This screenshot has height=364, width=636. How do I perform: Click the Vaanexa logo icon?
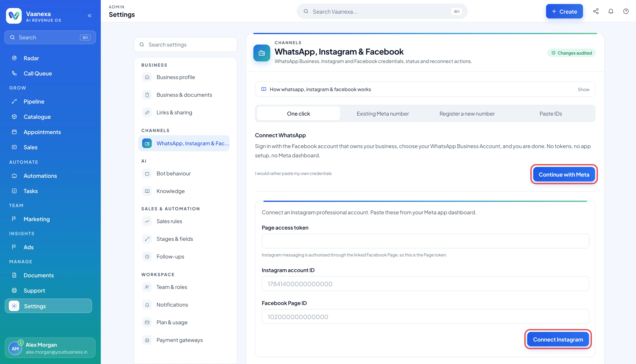[x=14, y=16]
